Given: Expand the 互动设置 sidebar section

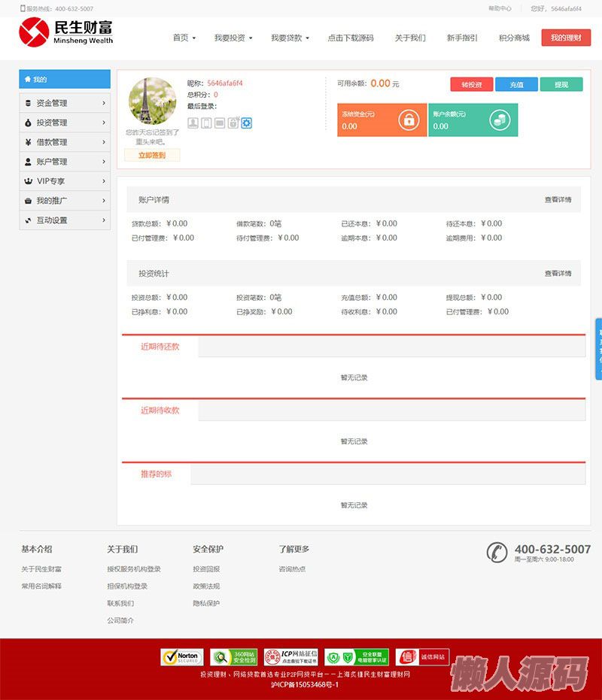Looking at the screenshot, I should coord(65,220).
